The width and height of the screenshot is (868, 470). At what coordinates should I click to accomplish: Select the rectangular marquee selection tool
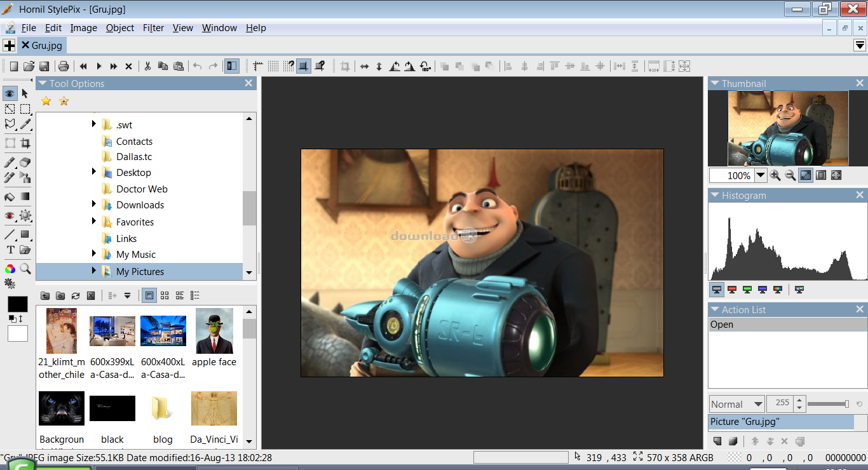pyautogui.click(x=25, y=109)
